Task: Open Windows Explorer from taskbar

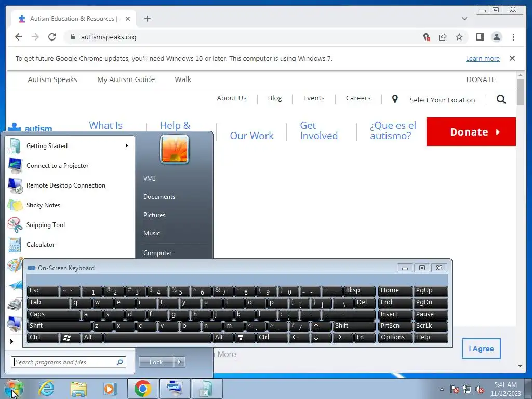Action: point(78,389)
